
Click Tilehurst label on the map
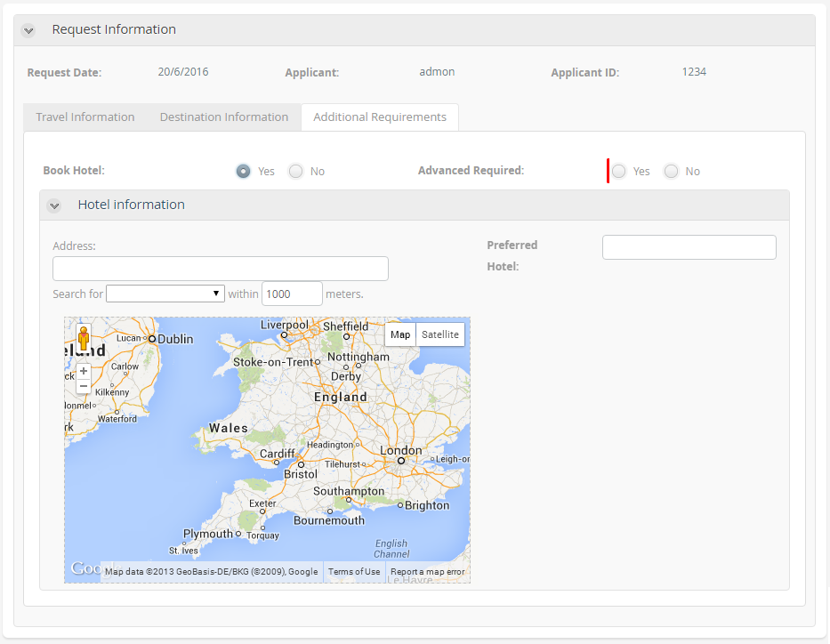(x=342, y=464)
